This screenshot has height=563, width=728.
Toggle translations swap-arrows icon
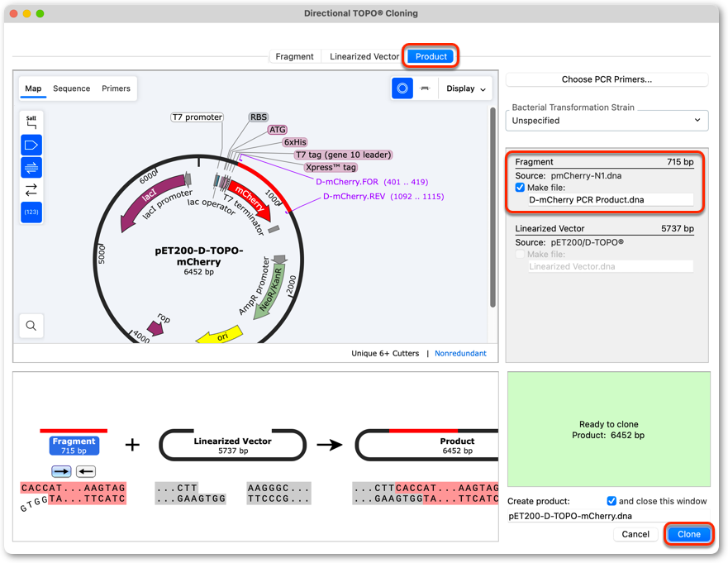click(31, 189)
